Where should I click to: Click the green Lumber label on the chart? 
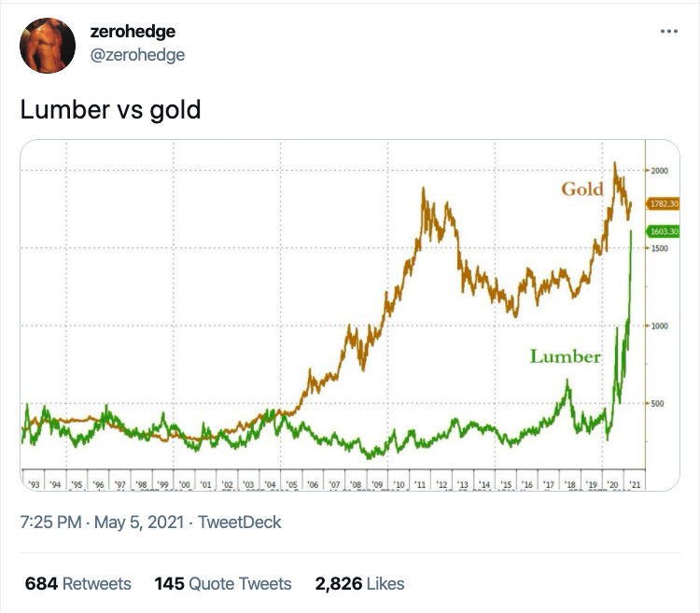pos(566,356)
